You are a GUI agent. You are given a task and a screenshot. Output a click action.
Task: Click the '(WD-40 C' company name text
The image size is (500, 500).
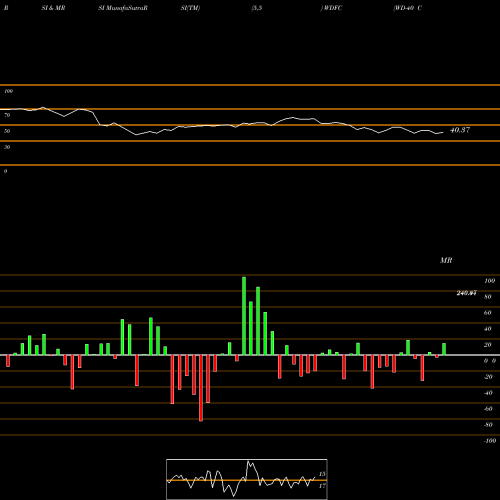pyautogui.click(x=407, y=8)
